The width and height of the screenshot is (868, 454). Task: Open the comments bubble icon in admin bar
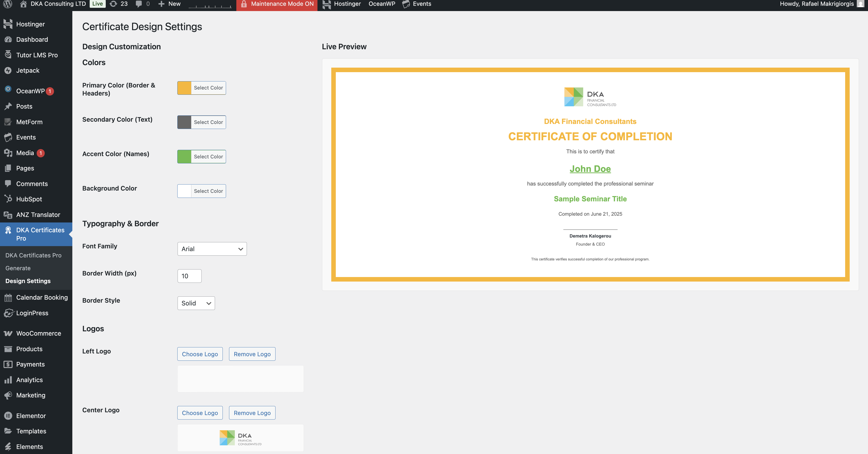(138, 4)
